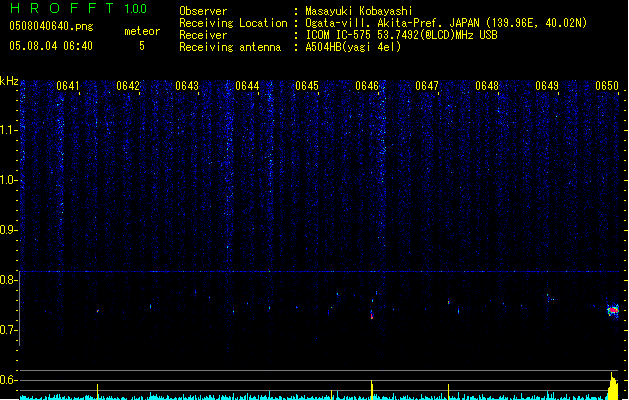
Task: Click the Ogata-vill. Akita-Pref. JAPAN location text
Action: tap(446, 23)
